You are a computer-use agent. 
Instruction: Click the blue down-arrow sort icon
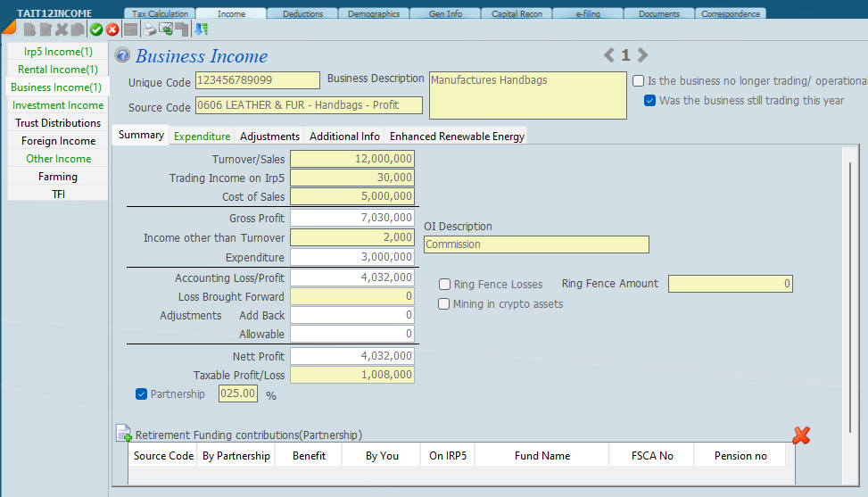click(201, 29)
